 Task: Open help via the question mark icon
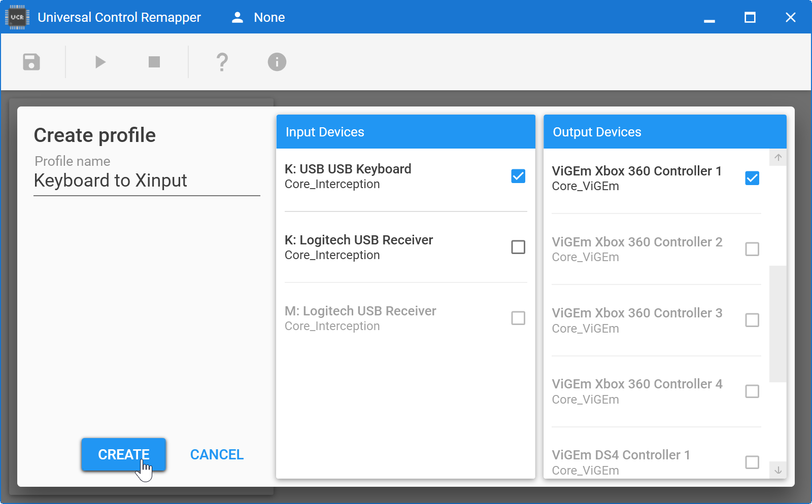coord(222,62)
